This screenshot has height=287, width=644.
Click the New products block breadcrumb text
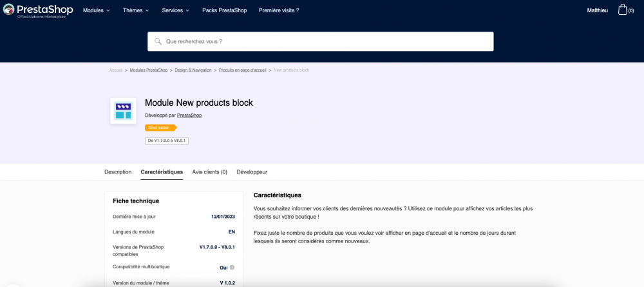pos(291,70)
